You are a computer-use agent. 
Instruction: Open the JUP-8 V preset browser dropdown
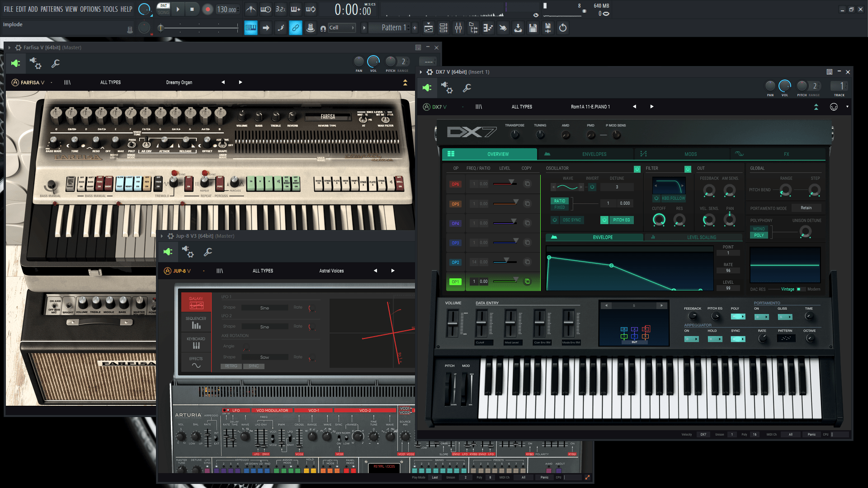point(331,271)
